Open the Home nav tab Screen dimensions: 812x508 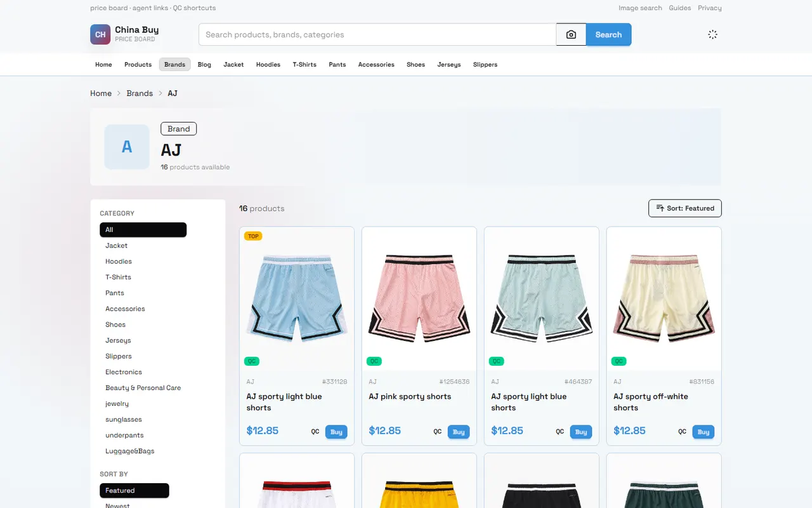pyautogui.click(x=103, y=65)
